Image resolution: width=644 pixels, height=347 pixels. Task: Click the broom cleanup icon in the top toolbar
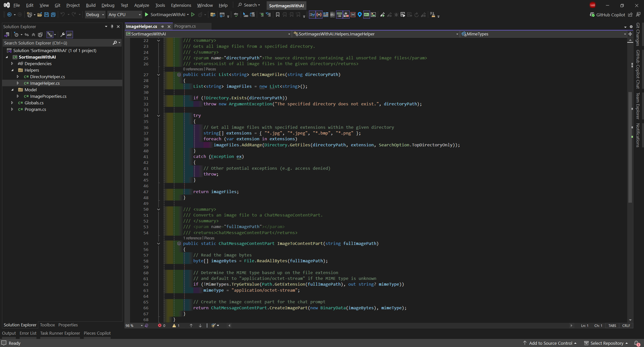433,15
